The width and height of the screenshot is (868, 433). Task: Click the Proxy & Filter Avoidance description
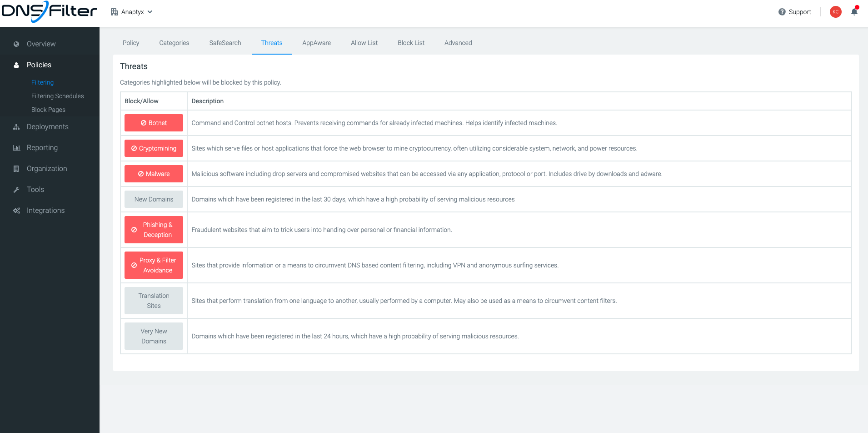pyautogui.click(x=375, y=265)
